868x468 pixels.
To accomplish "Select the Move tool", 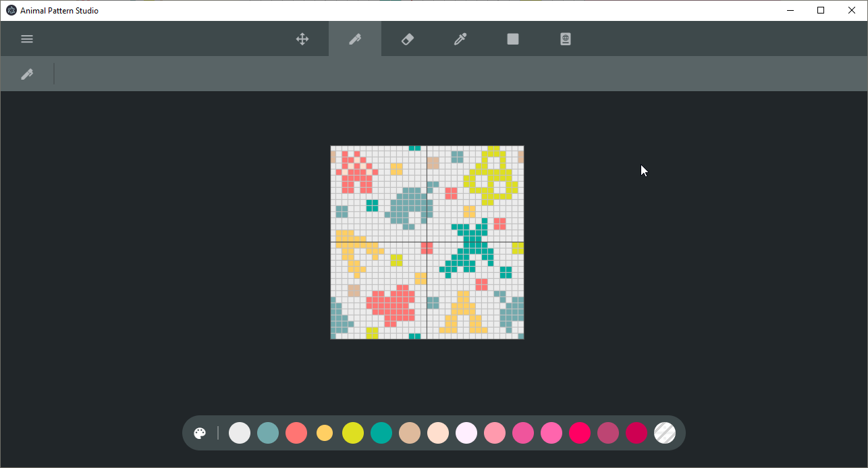I will tap(302, 39).
